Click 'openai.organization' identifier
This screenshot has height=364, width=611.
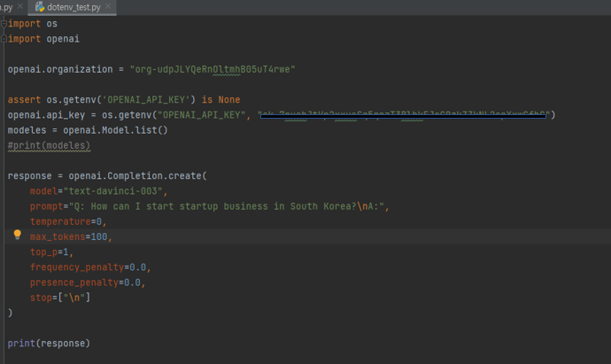tap(60, 69)
